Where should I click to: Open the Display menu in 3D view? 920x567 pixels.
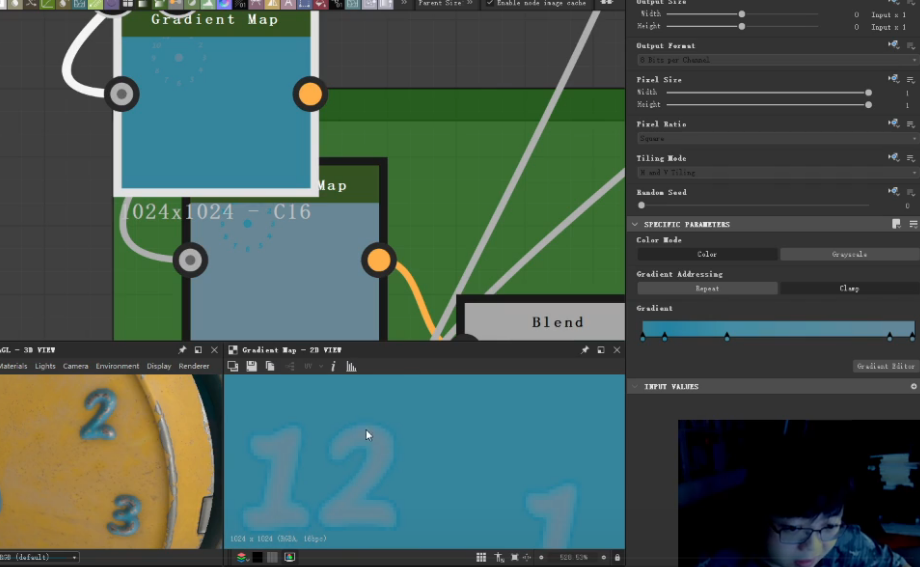(x=159, y=366)
